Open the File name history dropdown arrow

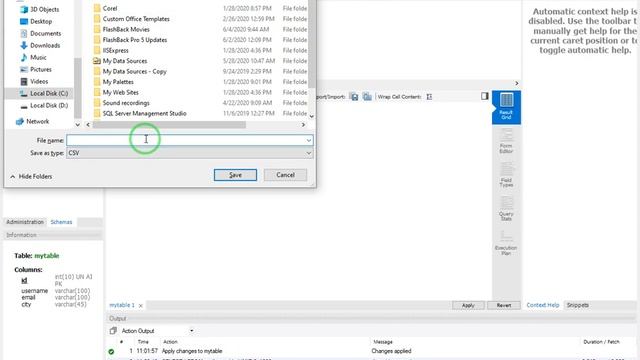[309, 140]
